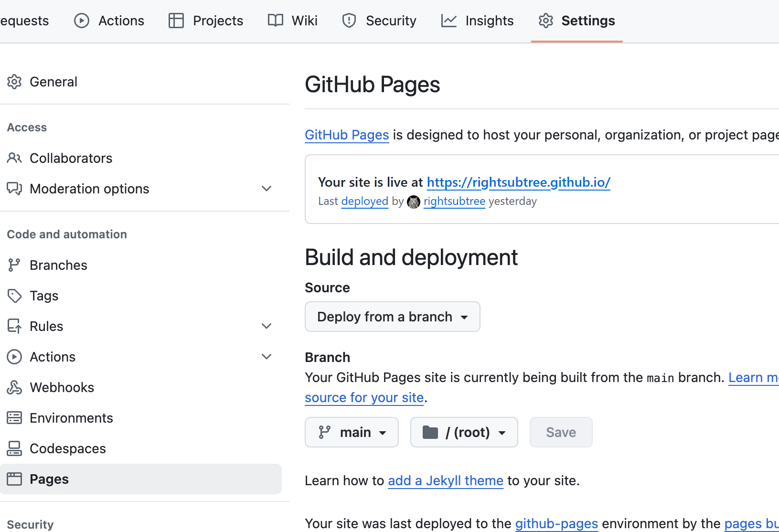Open Codespaces settings
This screenshot has width=779, height=532.
click(x=141, y=448)
